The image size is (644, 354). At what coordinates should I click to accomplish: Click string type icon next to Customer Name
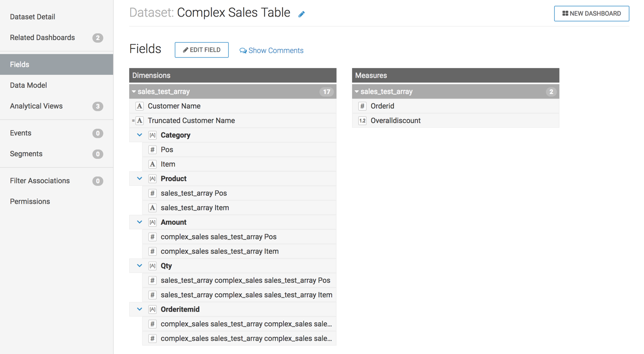pyautogui.click(x=139, y=106)
